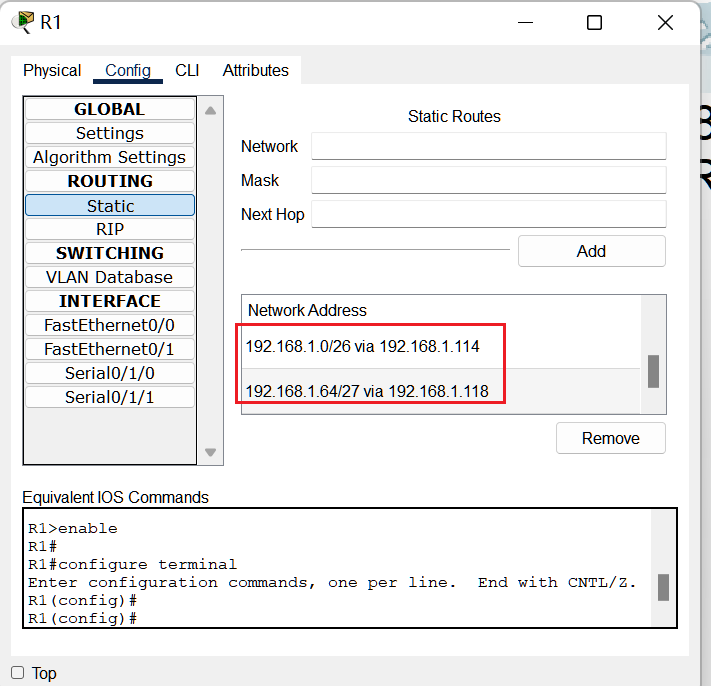The height and width of the screenshot is (686, 711).
Task: Click sidebar scroll down arrow
Action: [x=210, y=452]
